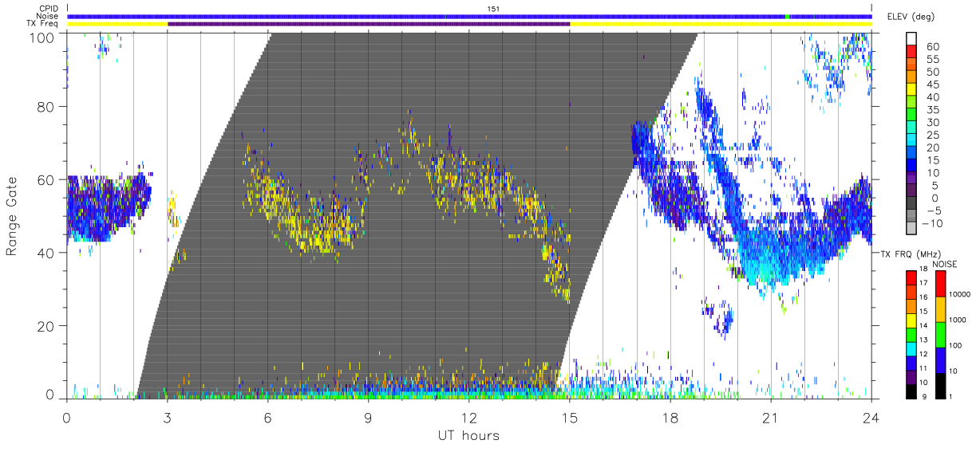Click the black 1–10 NOISE swatch
980x452 pixels.
pos(941,385)
